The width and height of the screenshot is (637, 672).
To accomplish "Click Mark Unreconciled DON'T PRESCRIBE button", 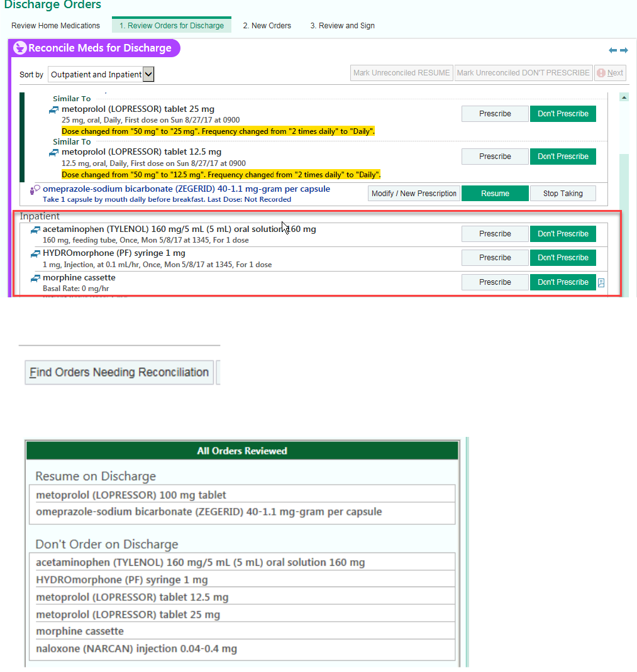I will tap(523, 73).
